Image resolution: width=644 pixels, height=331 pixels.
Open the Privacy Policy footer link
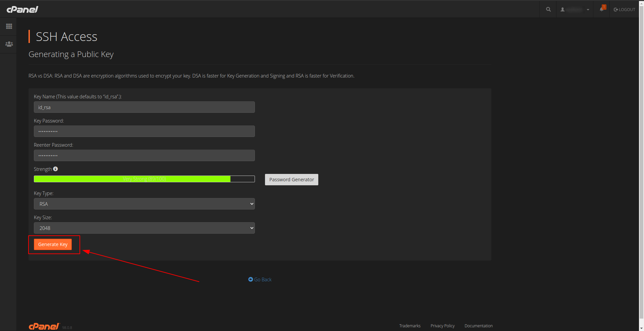point(442,326)
